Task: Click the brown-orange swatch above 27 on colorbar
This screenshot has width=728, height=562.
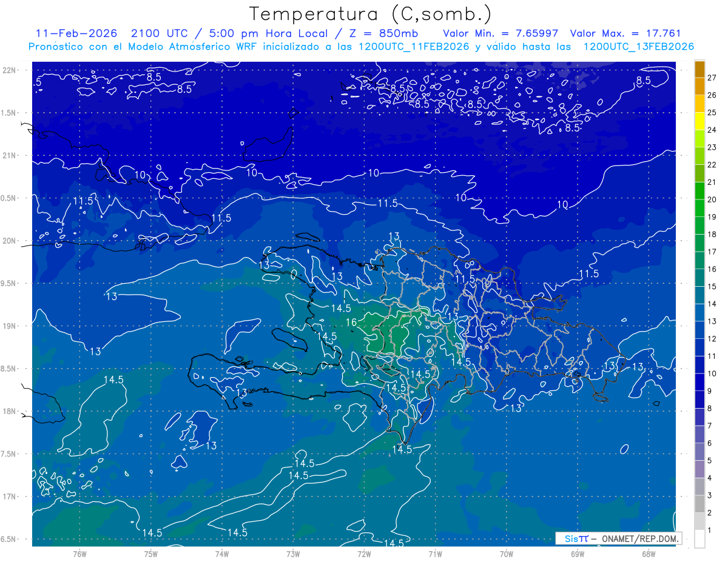Action: 699,69
